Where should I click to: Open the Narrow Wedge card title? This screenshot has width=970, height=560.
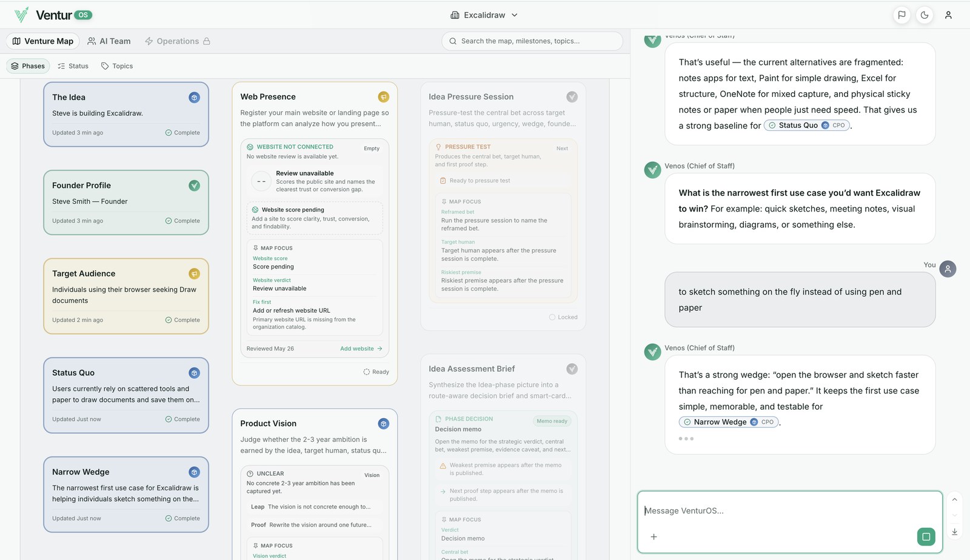(x=81, y=472)
